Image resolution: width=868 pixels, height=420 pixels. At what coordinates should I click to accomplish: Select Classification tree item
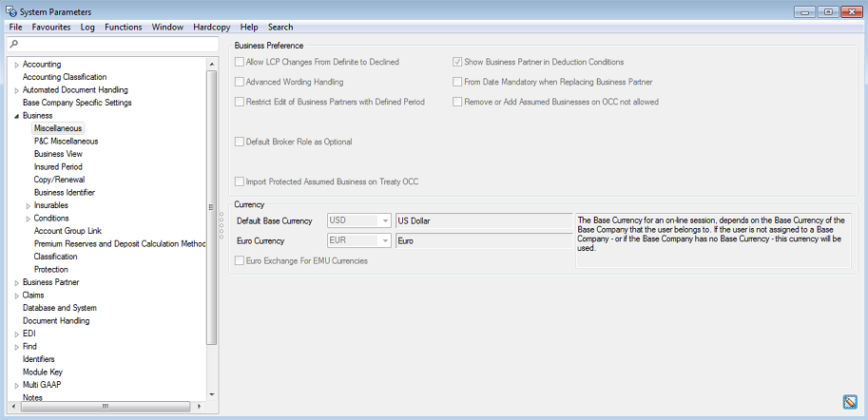tap(55, 257)
